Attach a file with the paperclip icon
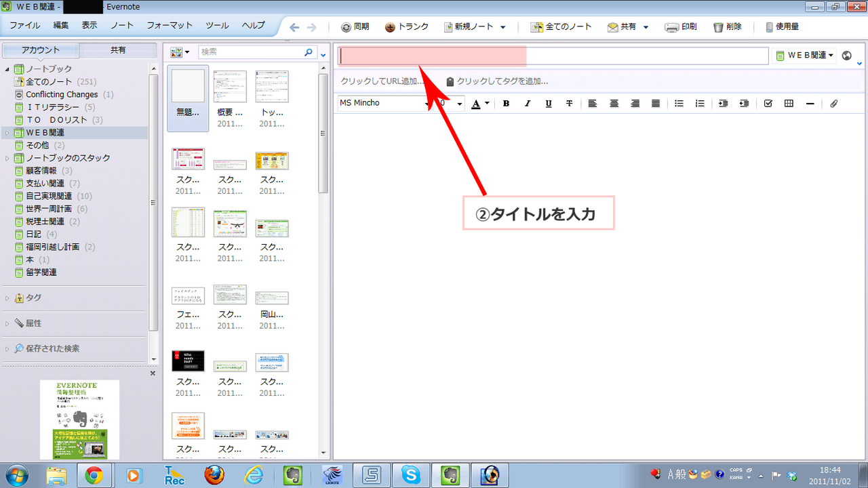868x488 pixels. coord(834,104)
